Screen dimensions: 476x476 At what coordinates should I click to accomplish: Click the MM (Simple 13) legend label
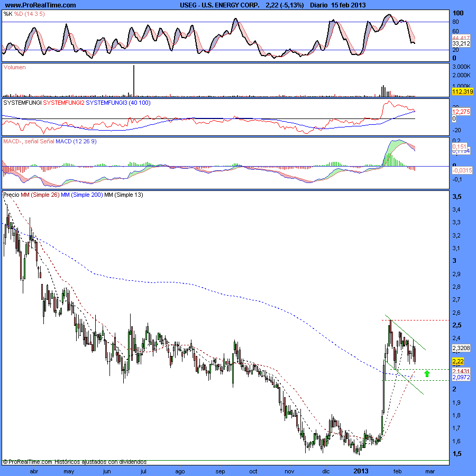pos(124,195)
